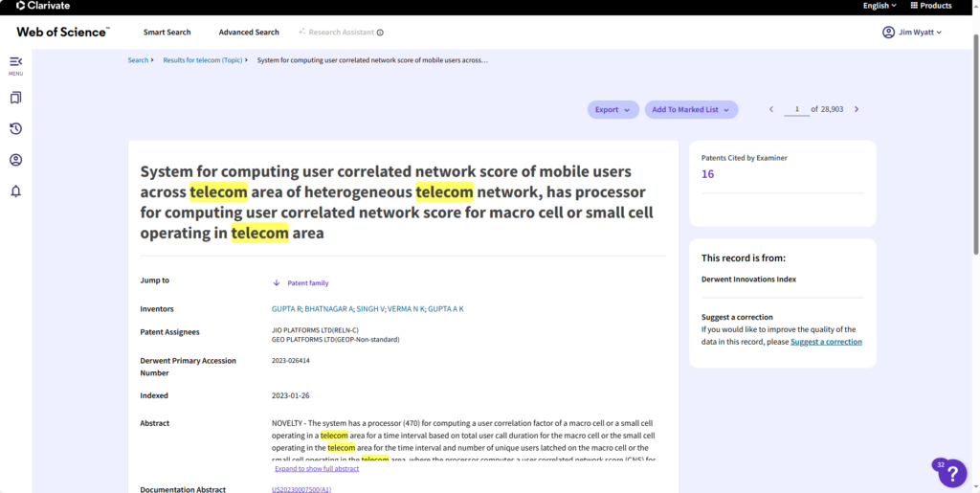Image resolution: width=980 pixels, height=493 pixels.
Task: Go to next record arrow
Action: coord(857,109)
